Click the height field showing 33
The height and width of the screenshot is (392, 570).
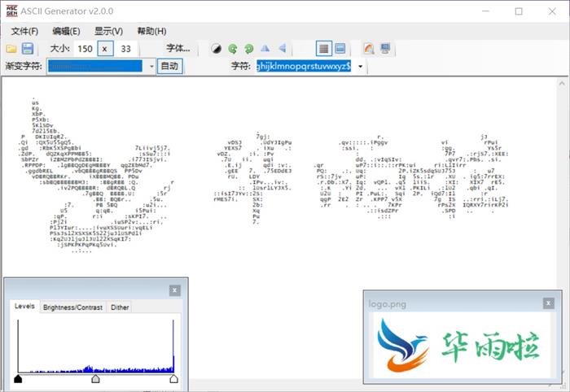[125, 49]
